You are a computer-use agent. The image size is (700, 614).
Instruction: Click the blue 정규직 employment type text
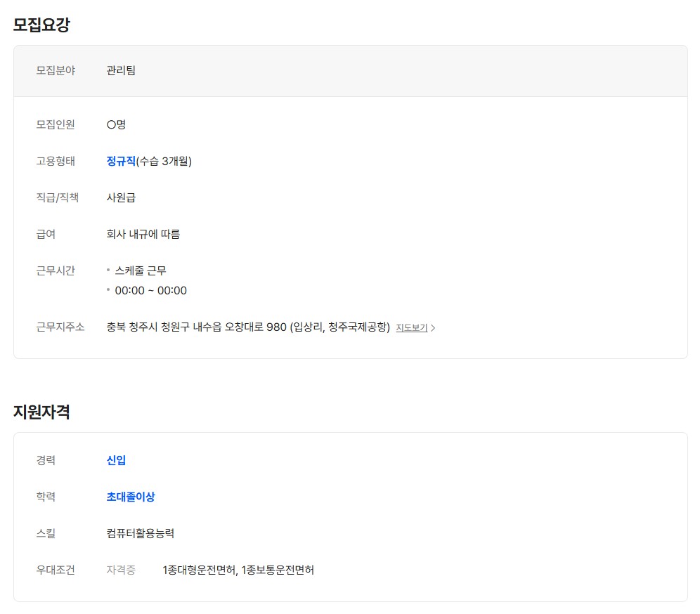[x=121, y=161]
